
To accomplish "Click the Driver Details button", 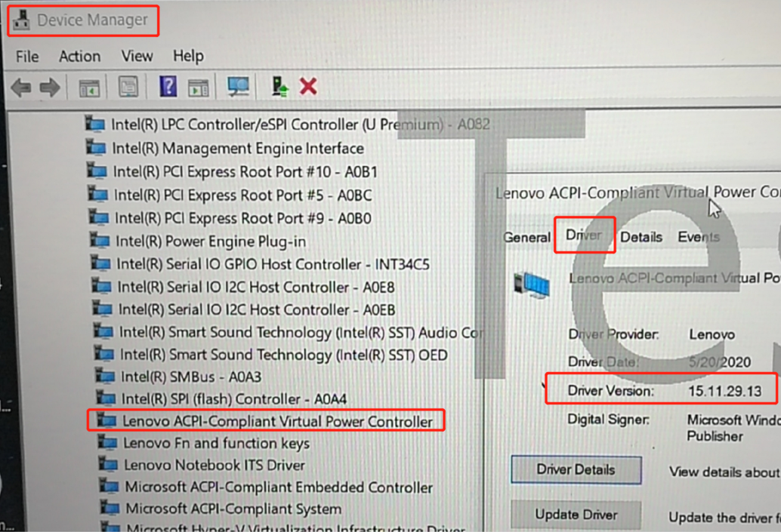I will coord(576,470).
